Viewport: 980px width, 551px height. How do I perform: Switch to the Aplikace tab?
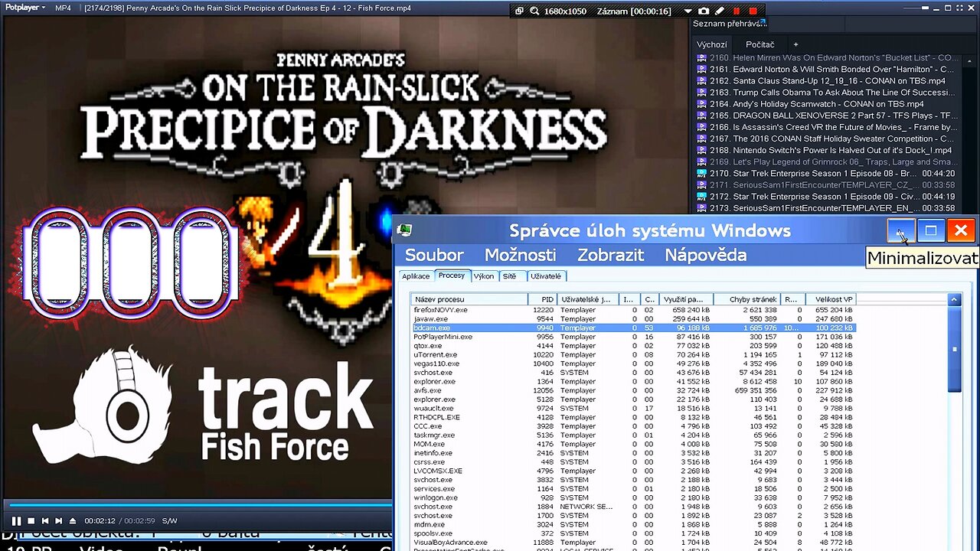(416, 276)
